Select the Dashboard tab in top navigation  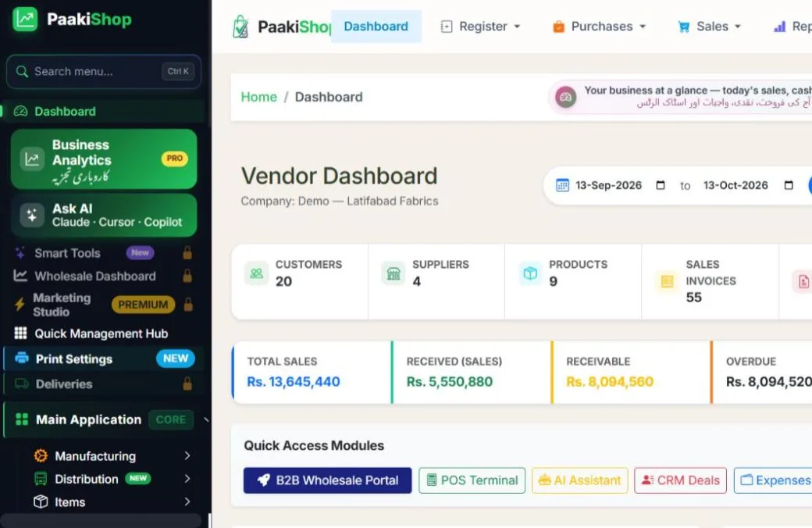[376, 27]
